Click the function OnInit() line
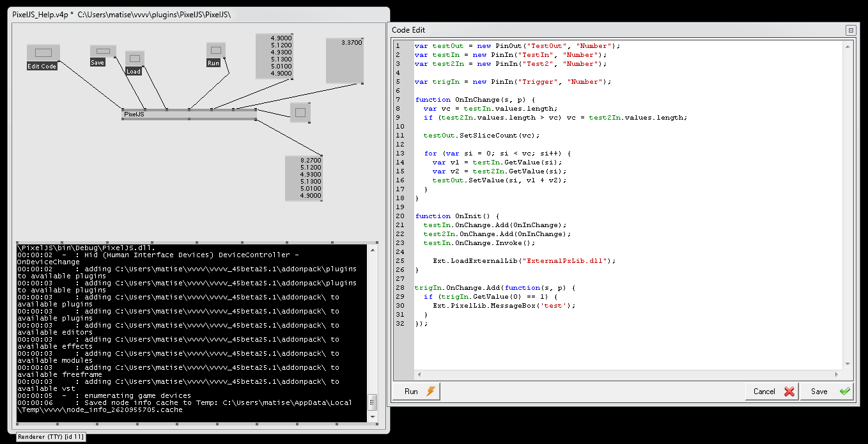The height and width of the screenshot is (444, 868). pyautogui.click(x=456, y=216)
